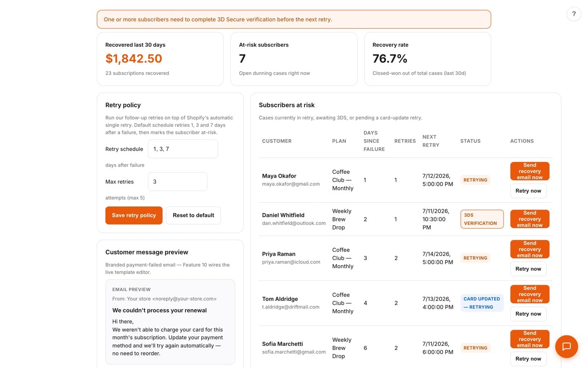Screen dimensions: 588x368
Task: Click the Customer message preview heading
Action: coord(147,252)
